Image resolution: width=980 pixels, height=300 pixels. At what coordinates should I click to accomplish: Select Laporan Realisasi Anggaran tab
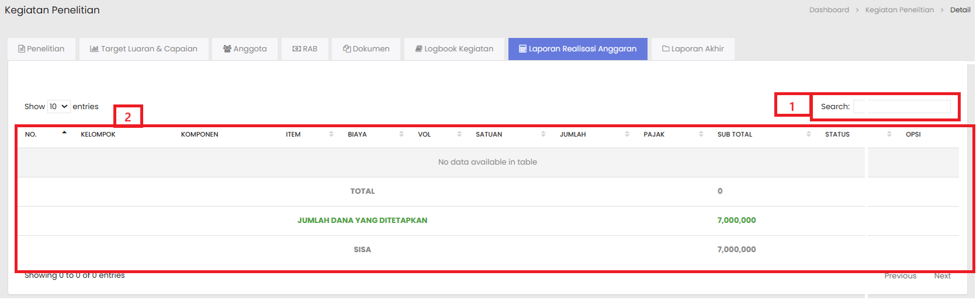pyautogui.click(x=577, y=49)
